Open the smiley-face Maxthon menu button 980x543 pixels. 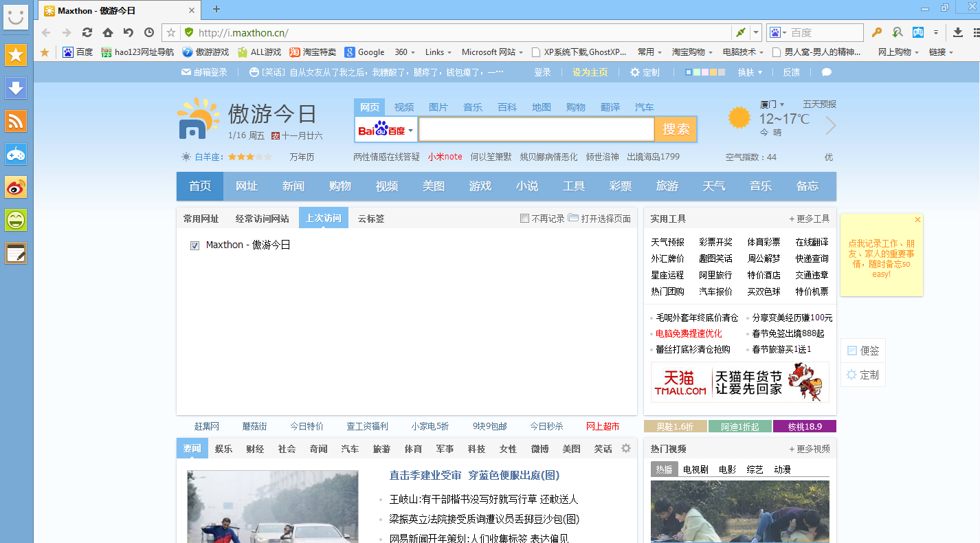coord(16,16)
